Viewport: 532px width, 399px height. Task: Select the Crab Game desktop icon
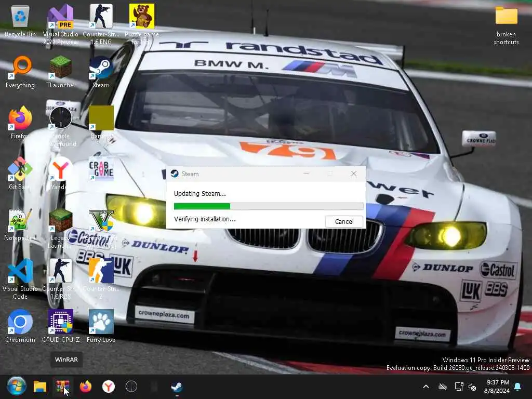click(x=101, y=169)
